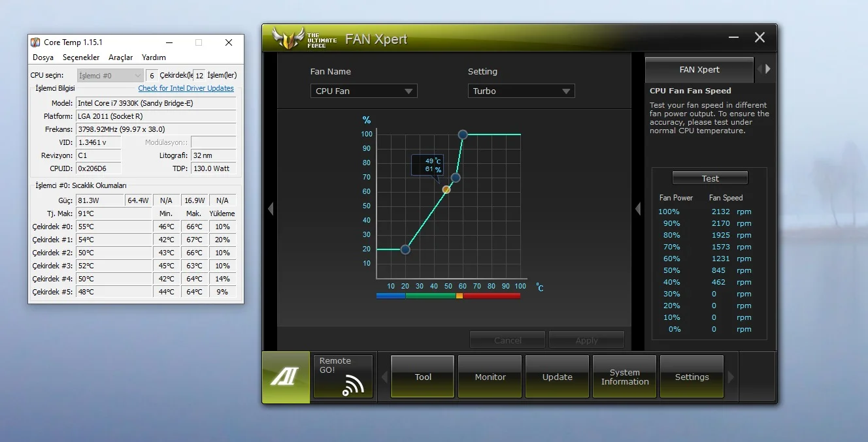Collapse left panel arrow in FAN Xpert

point(270,209)
